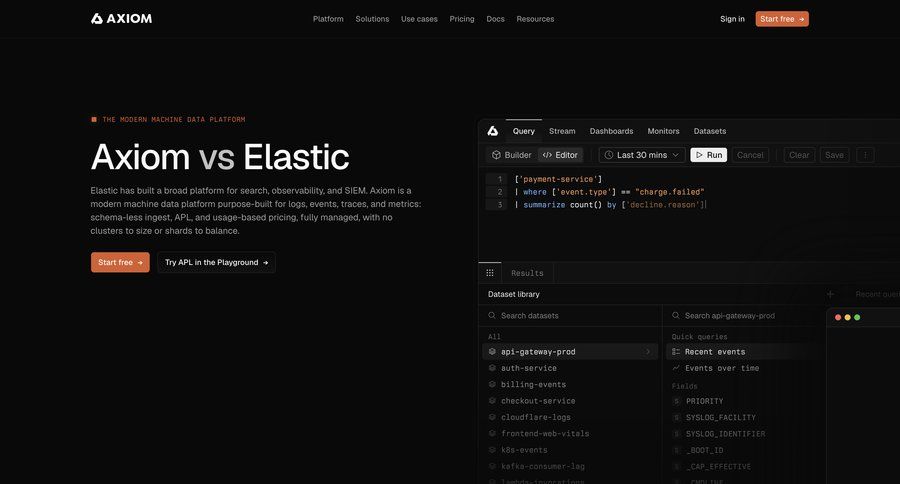Screen dimensions: 900x484
Task: Switch to the Monitors tab
Action: (663, 131)
